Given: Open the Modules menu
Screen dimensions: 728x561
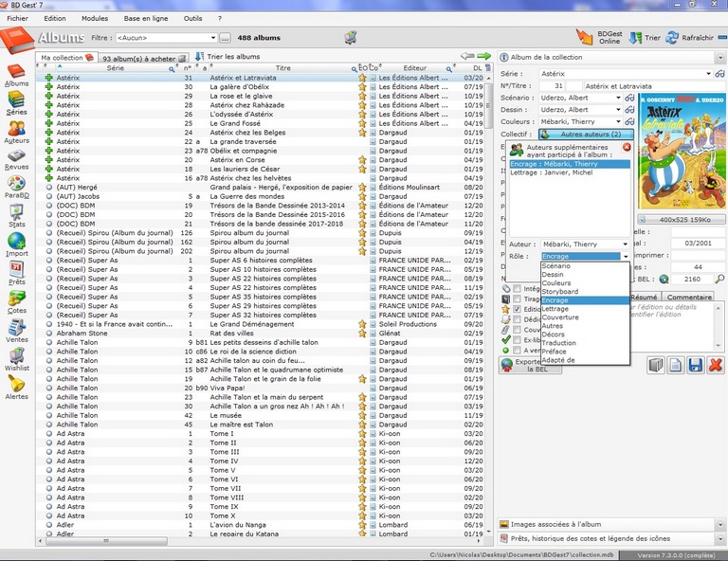Looking at the screenshot, I should click(x=95, y=18).
